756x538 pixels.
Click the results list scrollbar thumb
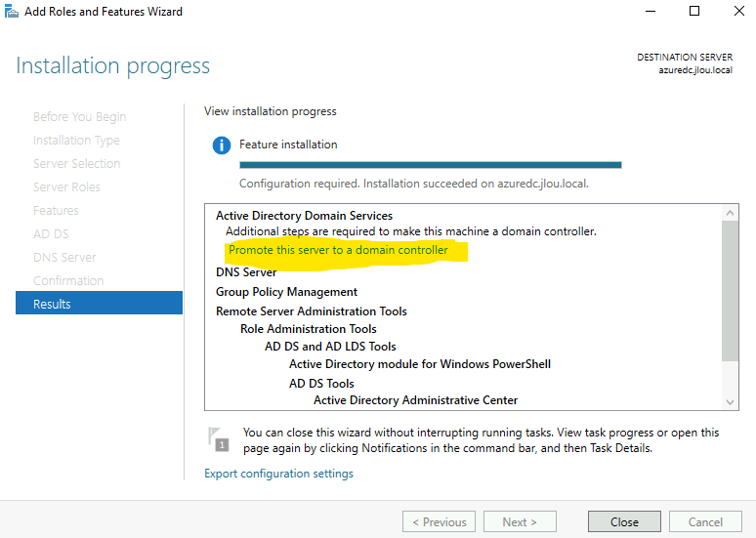pos(730,291)
